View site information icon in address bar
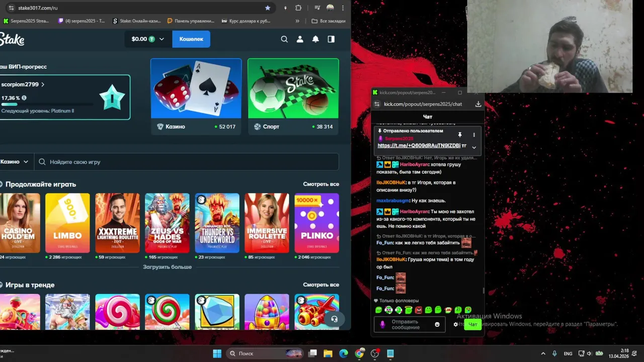The image size is (644, 362). (11, 8)
